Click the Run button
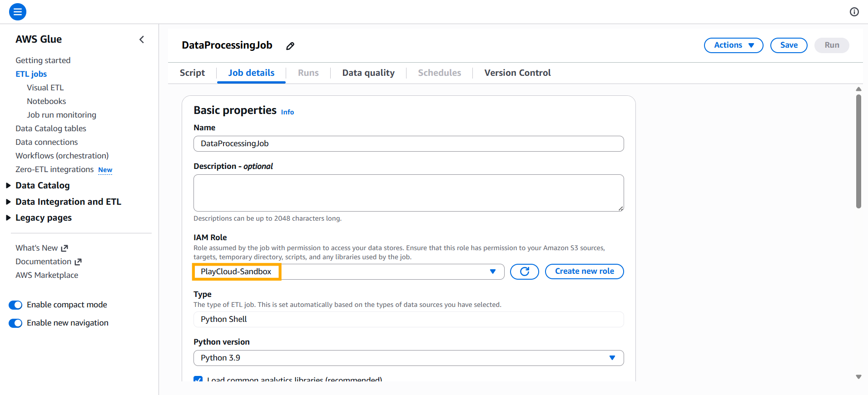Viewport: 868px width, 395px height. [x=832, y=45]
